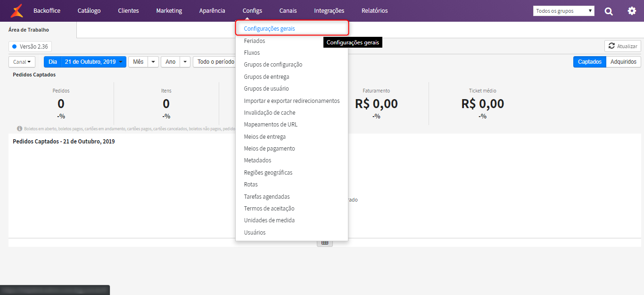Select Configurações gerais menu entry
Screen dimensions: 644x295
point(292,28)
